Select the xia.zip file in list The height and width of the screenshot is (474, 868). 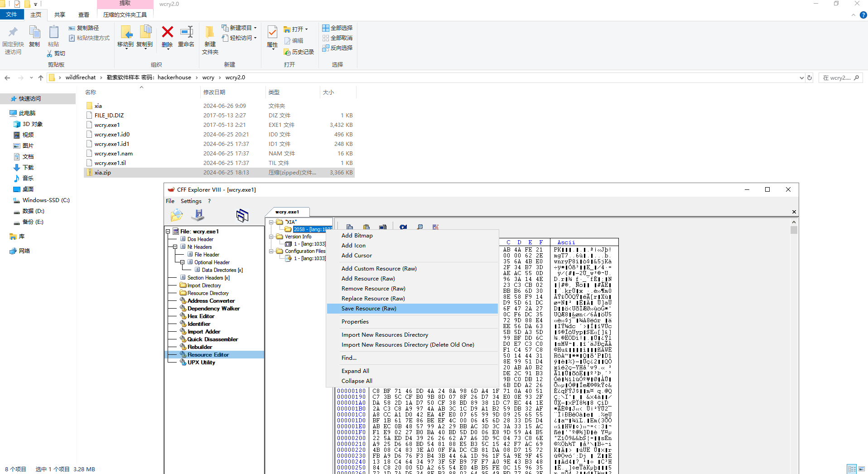click(103, 173)
